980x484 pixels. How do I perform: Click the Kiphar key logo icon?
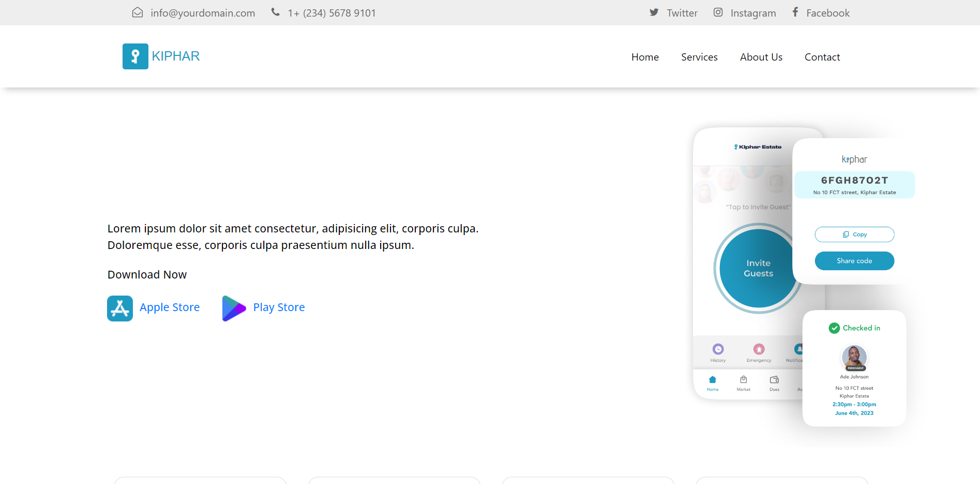[135, 56]
